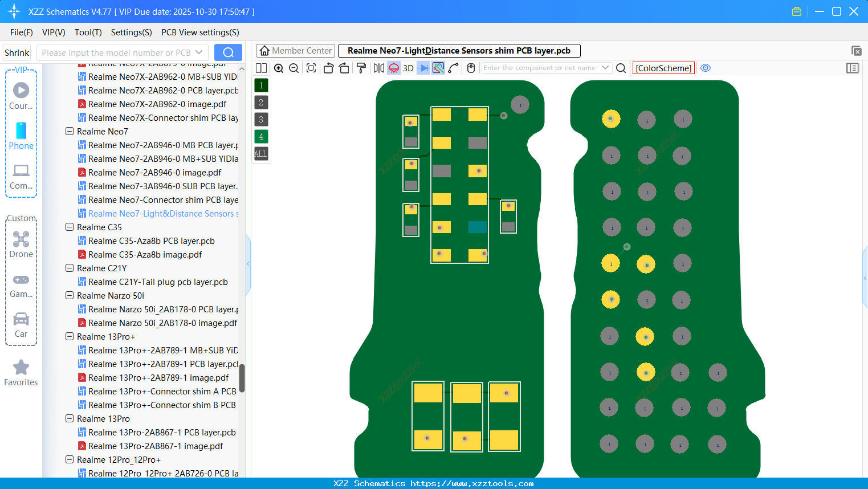Toggle the eye visibility icon
This screenshot has width=868, height=489.
(x=706, y=68)
